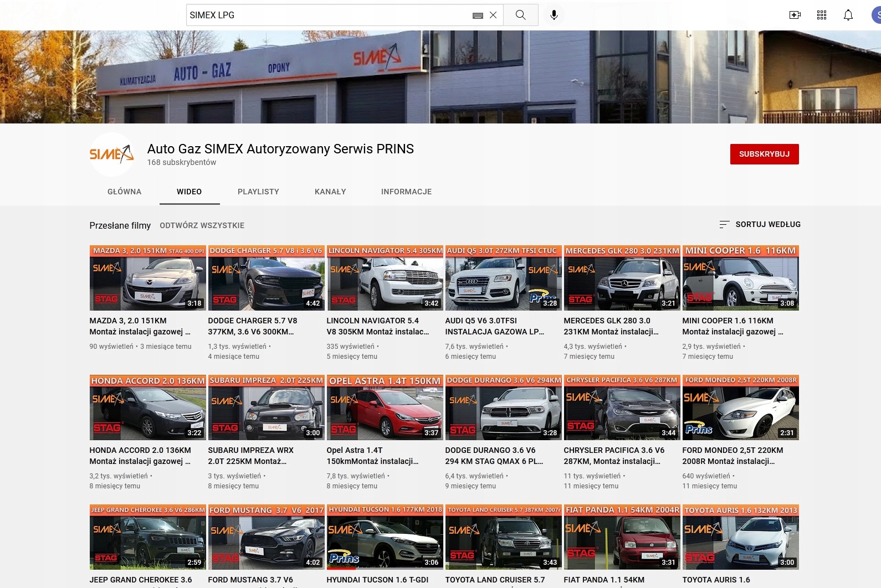
Task: Open the Honda Accord 2.0 thumbnail
Action: (x=148, y=408)
